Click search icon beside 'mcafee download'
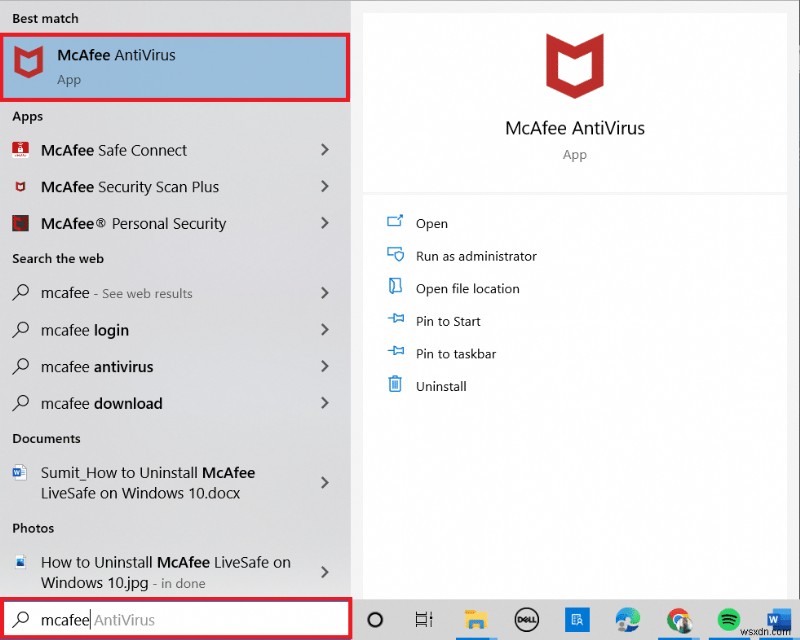The height and width of the screenshot is (640, 800). pyautogui.click(x=20, y=403)
